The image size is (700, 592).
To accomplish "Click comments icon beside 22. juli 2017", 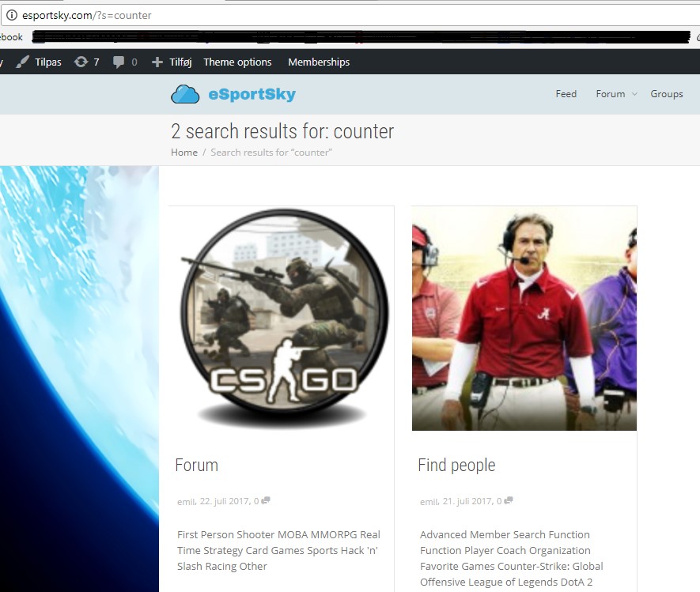I will pos(266,500).
